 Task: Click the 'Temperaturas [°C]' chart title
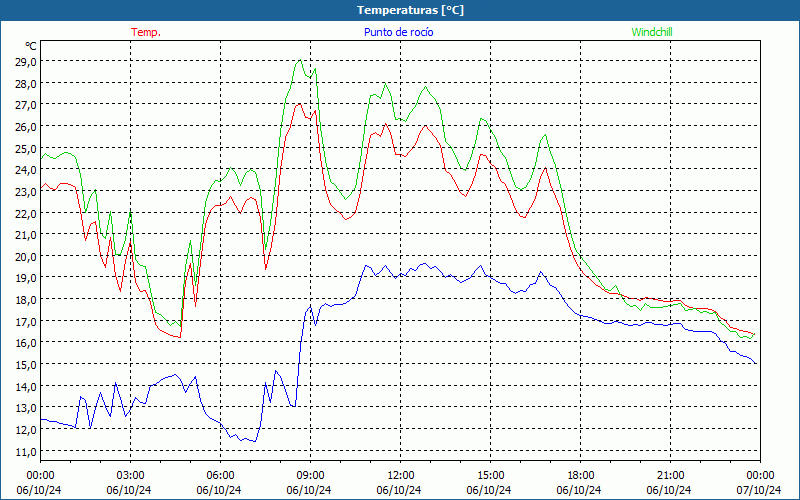point(410,10)
